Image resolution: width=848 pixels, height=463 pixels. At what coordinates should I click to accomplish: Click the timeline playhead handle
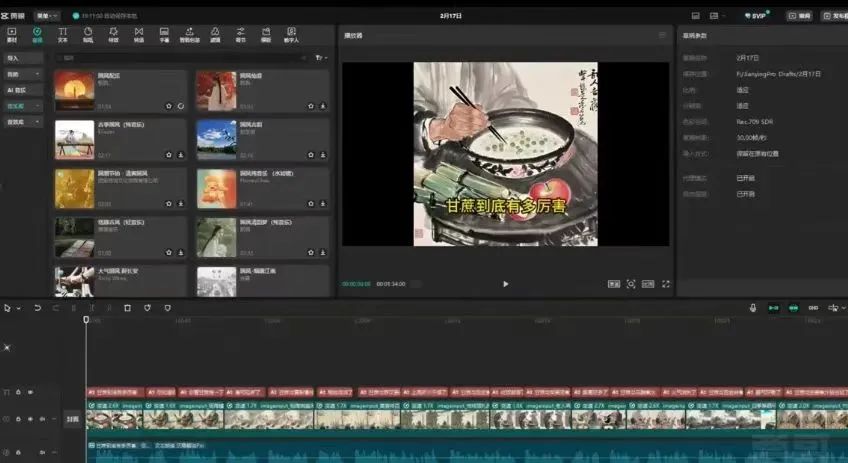(x=86, y=320)
